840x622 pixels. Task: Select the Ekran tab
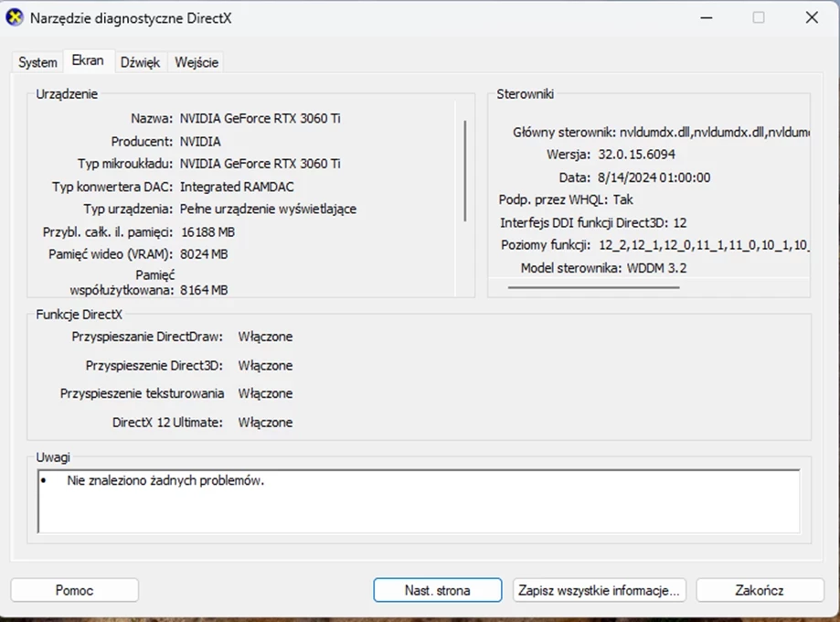pos(88,60)
